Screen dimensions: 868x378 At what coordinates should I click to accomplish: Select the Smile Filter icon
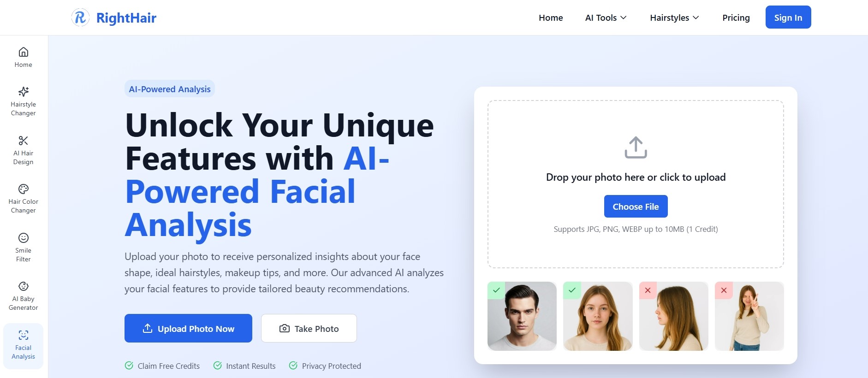23,238
